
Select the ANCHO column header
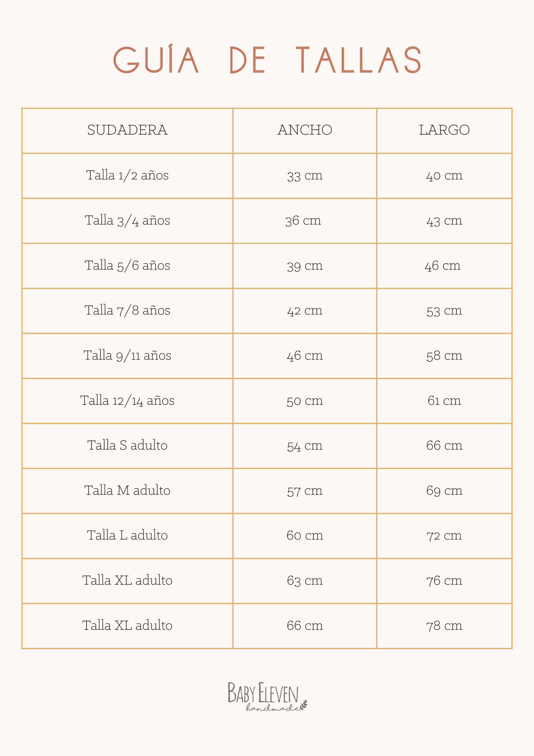(x=305, y=130)
